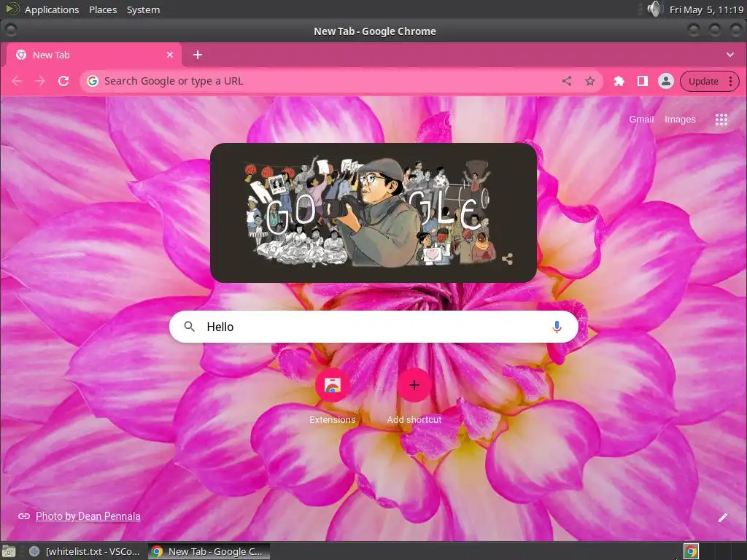Viewport: 747px width, 560px height.
Task: Open the Images link
Action: click(x=680, y=120)
